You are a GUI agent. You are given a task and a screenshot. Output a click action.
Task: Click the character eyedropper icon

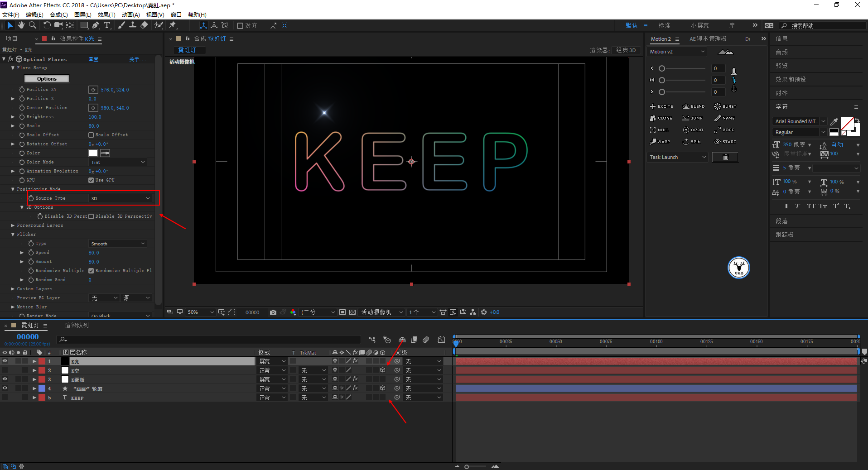tap(834, 121)
